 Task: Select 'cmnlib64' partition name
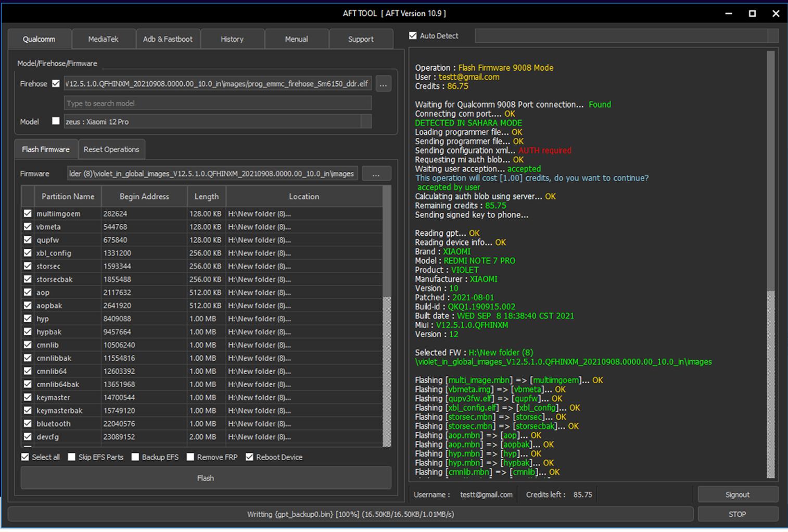(x=52, y=371)
